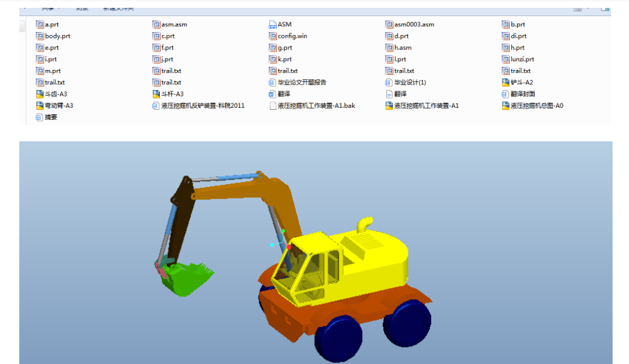
Task: Select the i.prt file icon
Action: tap(40, 59)
